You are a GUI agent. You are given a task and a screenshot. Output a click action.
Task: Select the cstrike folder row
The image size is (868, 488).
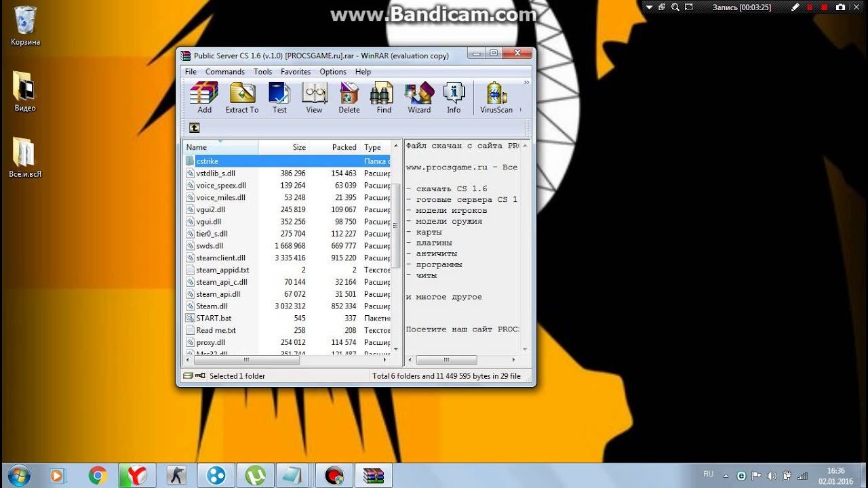pyautogui.click(x=287, y=161)
